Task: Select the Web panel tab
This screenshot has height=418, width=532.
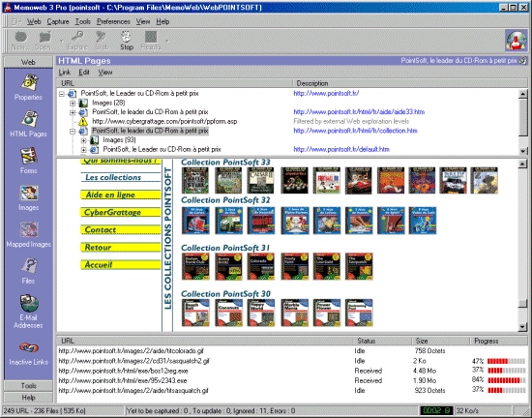Action: pyautogui.click(x=28, y=62)
